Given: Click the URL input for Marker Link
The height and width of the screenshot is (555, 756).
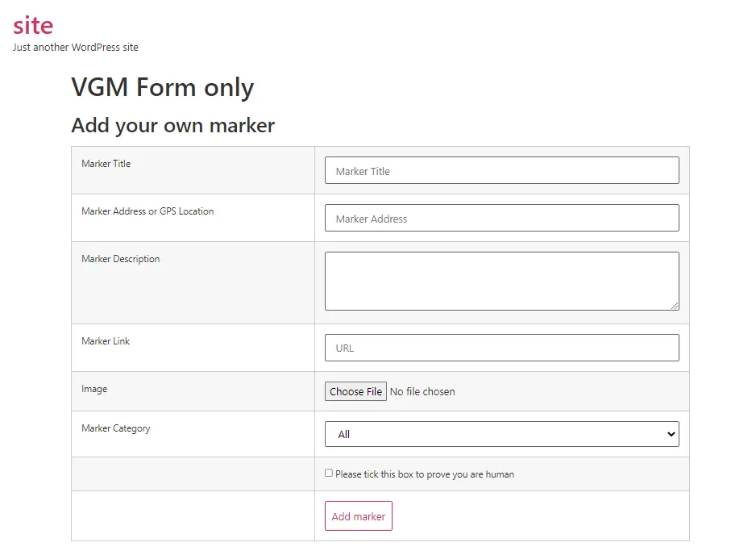Looking at the screenshot, I should point(501,347).
